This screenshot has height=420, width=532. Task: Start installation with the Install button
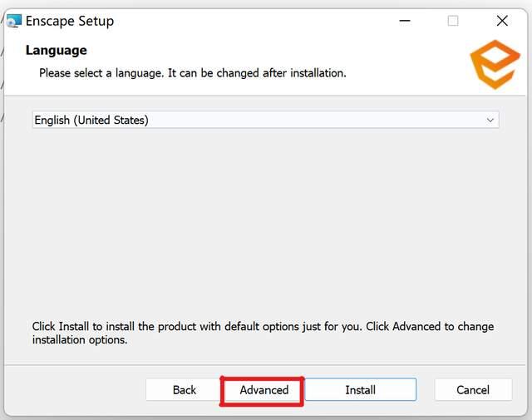(360, 390)
